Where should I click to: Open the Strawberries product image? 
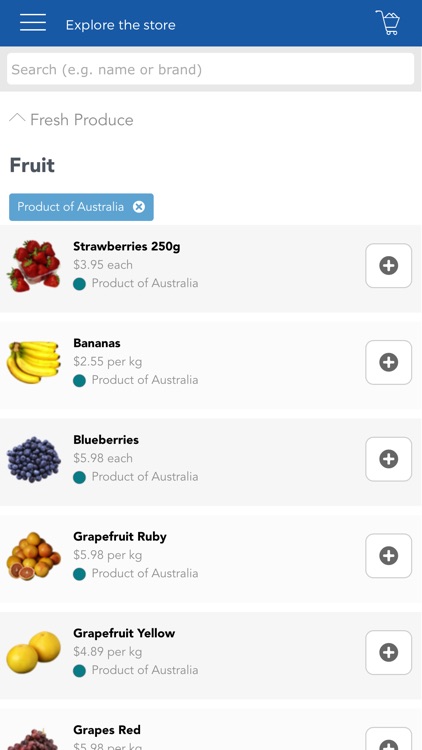(x=33, y=265)
